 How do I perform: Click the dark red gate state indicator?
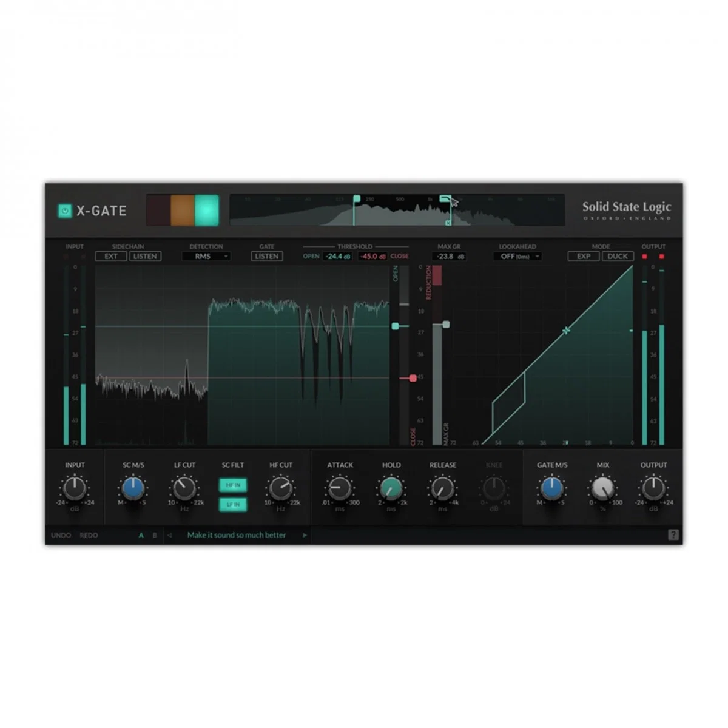point(158,210)
